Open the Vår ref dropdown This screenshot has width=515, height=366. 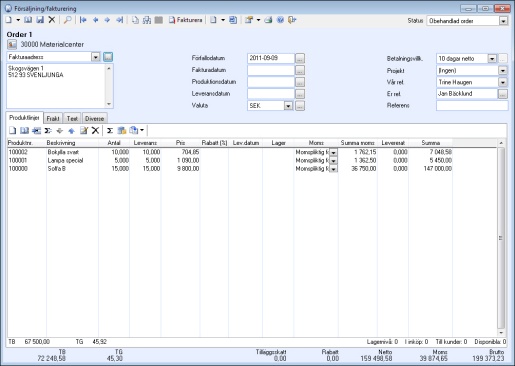click(503, 82)
